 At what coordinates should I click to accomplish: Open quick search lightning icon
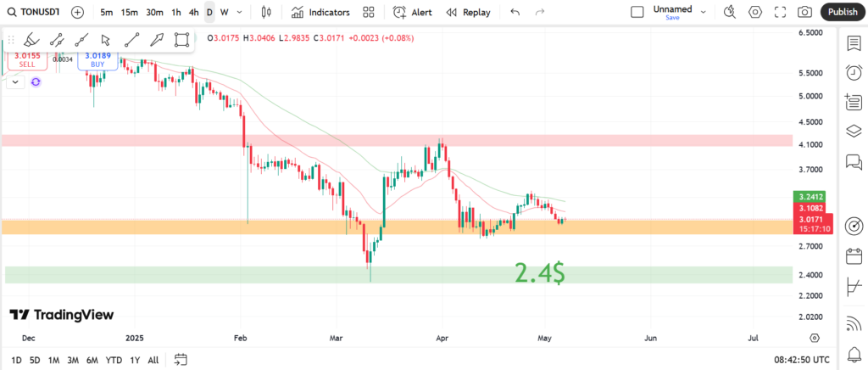[730, 12]
